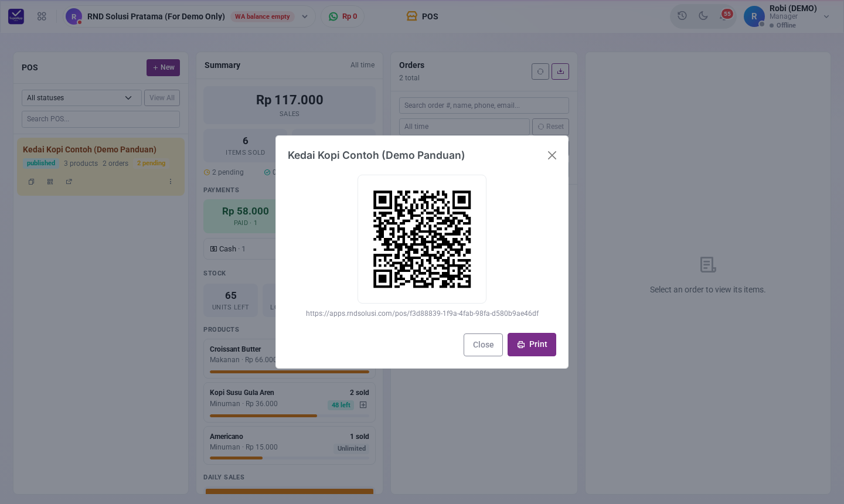Open the All statuses dropdown

pos(81,98)
